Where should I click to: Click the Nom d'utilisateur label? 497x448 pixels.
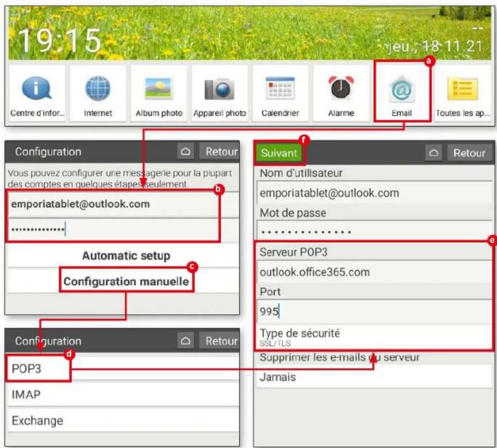coord(301,173)
